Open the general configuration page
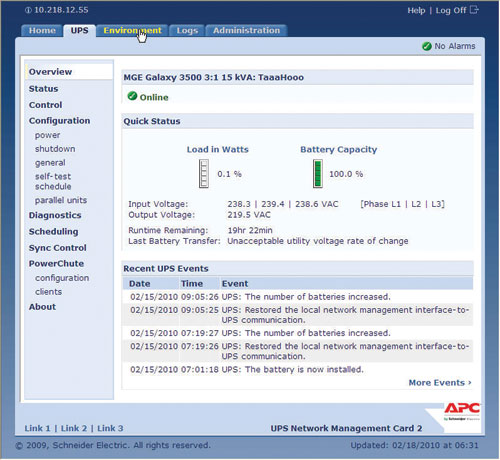 [x=50, y=163]
